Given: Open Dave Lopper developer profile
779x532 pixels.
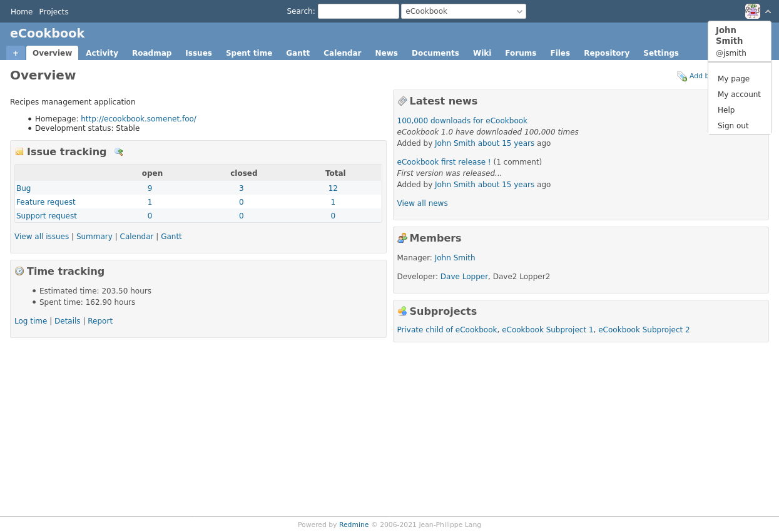Looking at the screenshot, I should click(x=464, y=277).
